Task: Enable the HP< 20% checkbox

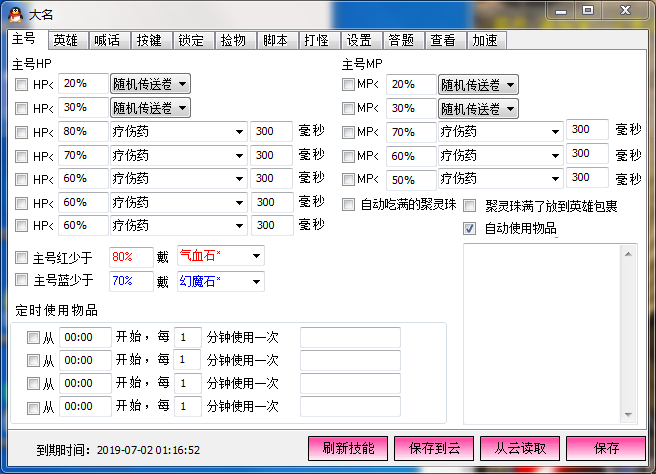Action: [21, 85]
